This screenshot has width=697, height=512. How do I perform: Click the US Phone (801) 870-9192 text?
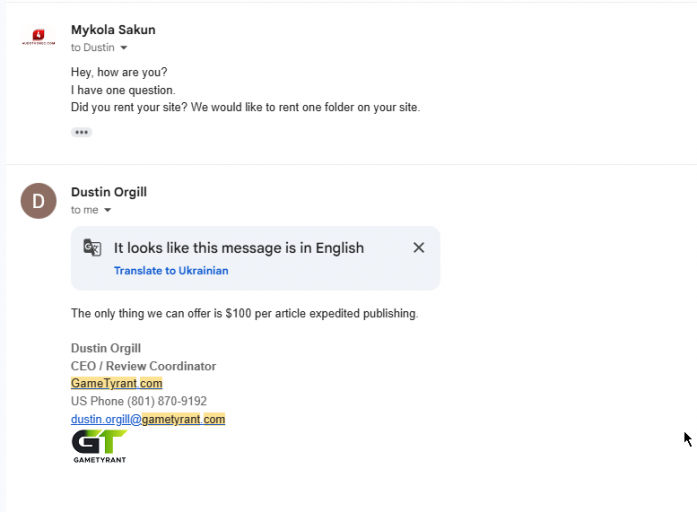tap(139, 401)
